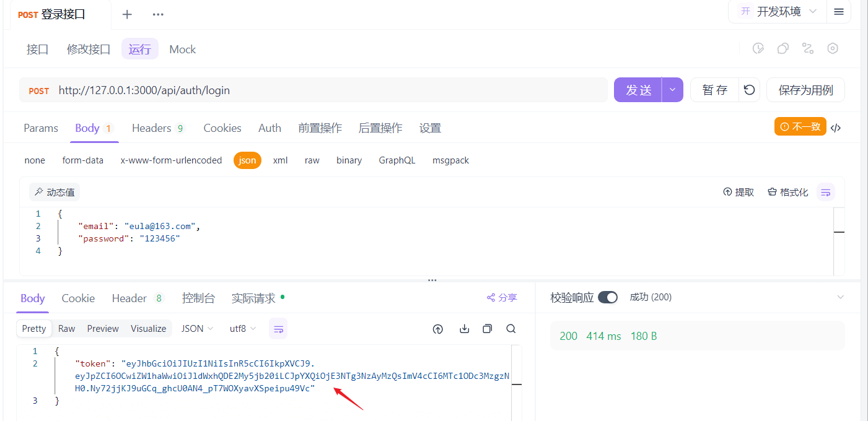Open the code generation icon next to 不一致

point(836,128)
